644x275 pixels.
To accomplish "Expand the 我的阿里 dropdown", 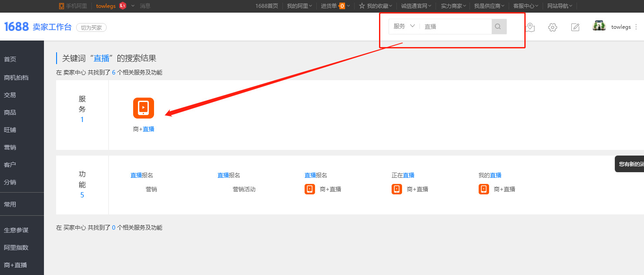I will (x=311, y=6).
